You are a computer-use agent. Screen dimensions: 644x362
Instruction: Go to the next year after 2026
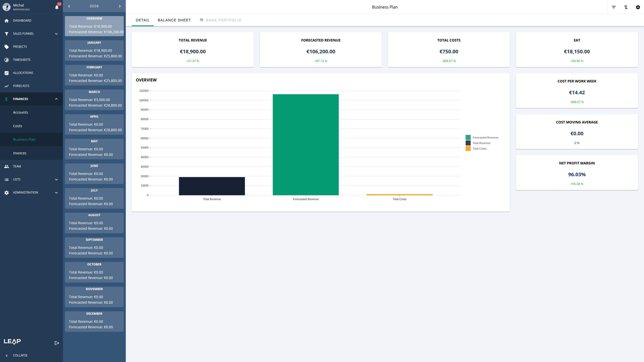click(x=120, y=6)
